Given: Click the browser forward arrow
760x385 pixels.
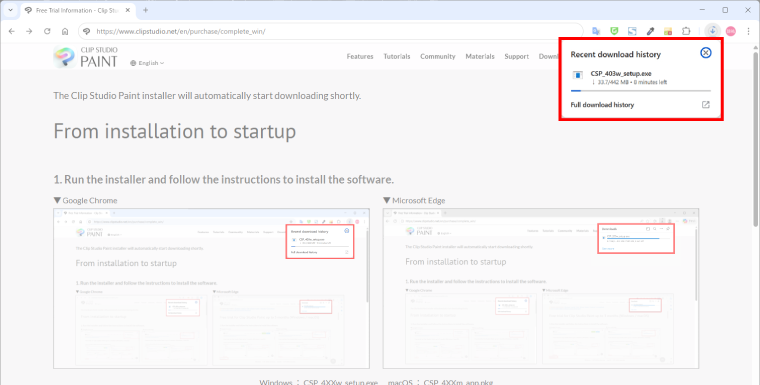Looking at the screenshot, I should [29, 31].
